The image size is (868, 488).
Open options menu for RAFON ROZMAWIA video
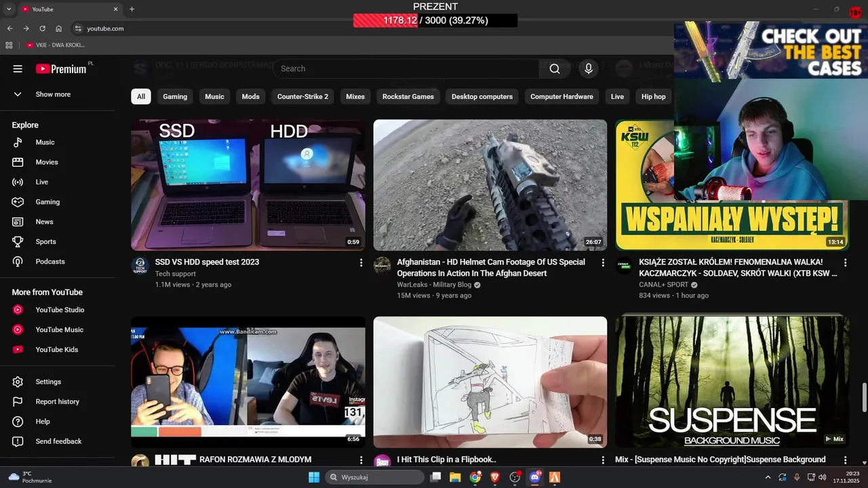(361, 460)
